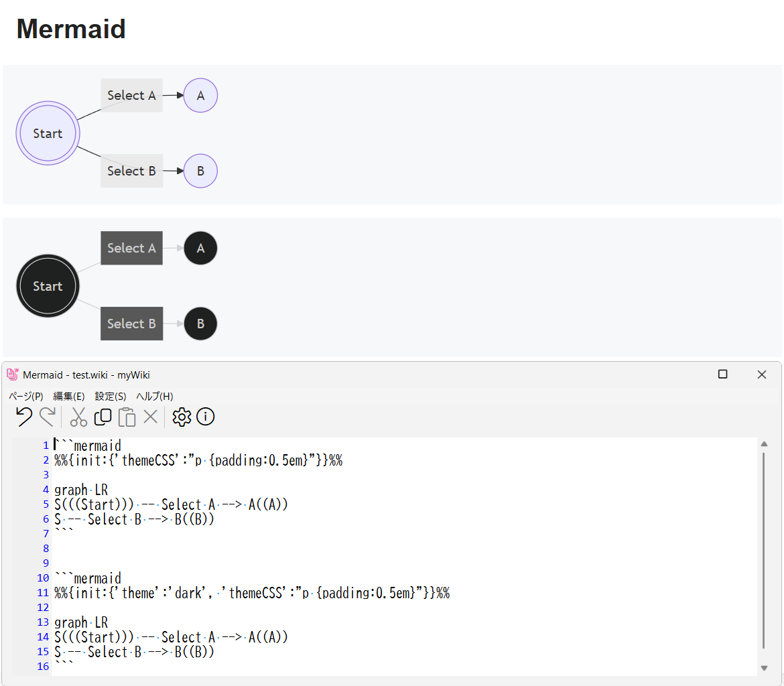Open the ヘルプ(H) menu

155,396
